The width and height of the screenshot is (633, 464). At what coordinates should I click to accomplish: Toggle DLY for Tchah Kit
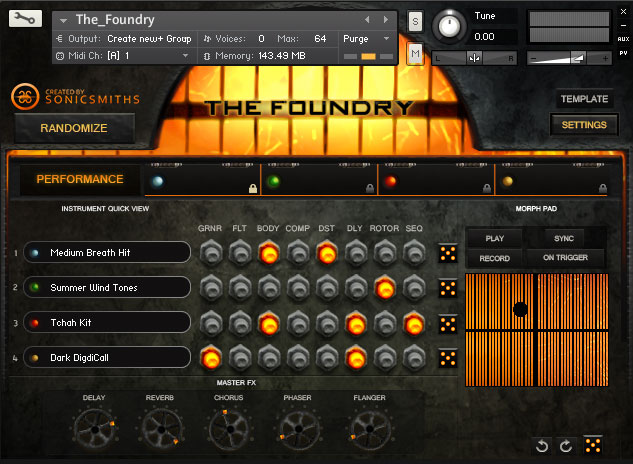click(356, 323)
